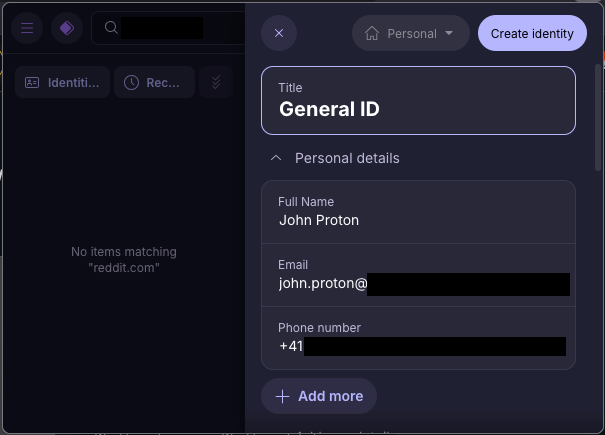Toggle bulk select checkmarks icon
The width and height of the screenshot is (605, 435).
click(216, 82)
